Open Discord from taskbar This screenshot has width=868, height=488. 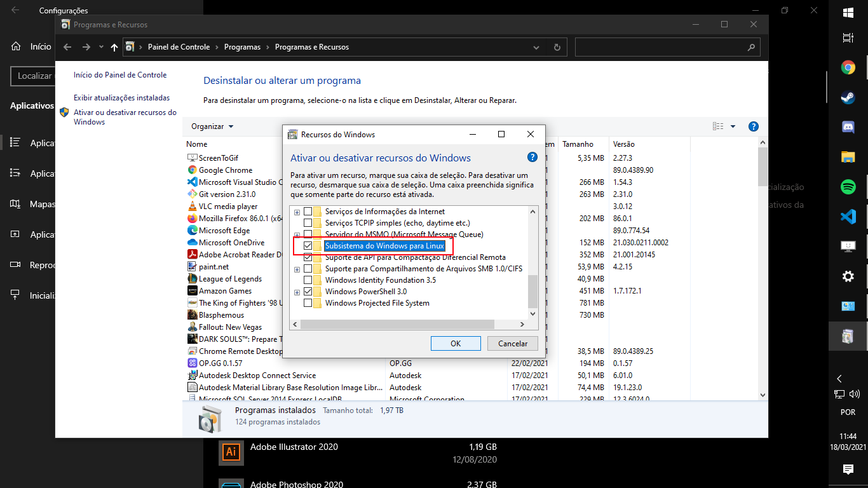coord(848,127)
